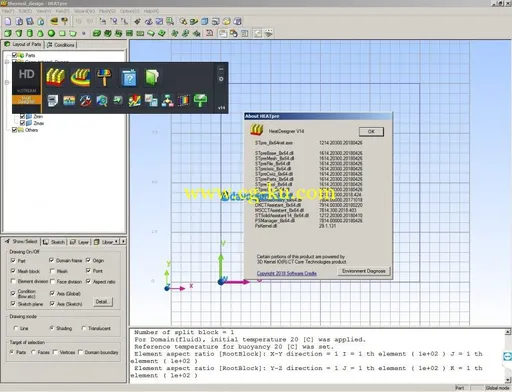The image size is (512, 392).
Task: Enable the Domain boundary checkbox
Action: (x=80, y=352)
